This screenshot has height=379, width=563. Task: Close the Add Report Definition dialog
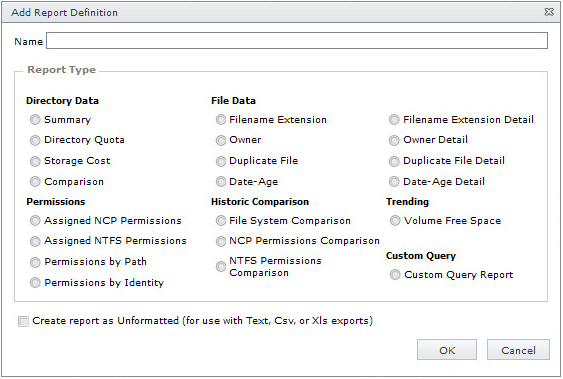pos(549,12)
